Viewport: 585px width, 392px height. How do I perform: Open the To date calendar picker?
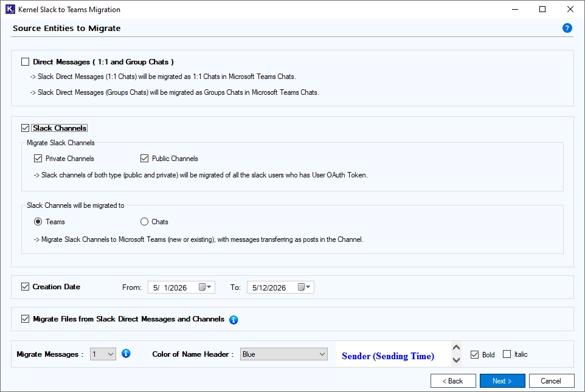pyautogui.click(x=304, y=287)
